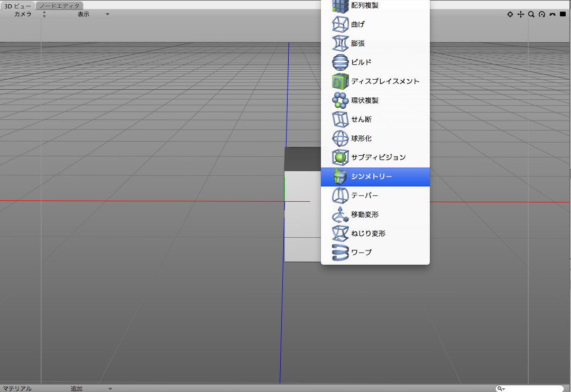Image resolution: width=571 pixels, height=392 pixels.
Task: Choose 配列複製 (array duplicate) from the menu
Action: [375, 6]
